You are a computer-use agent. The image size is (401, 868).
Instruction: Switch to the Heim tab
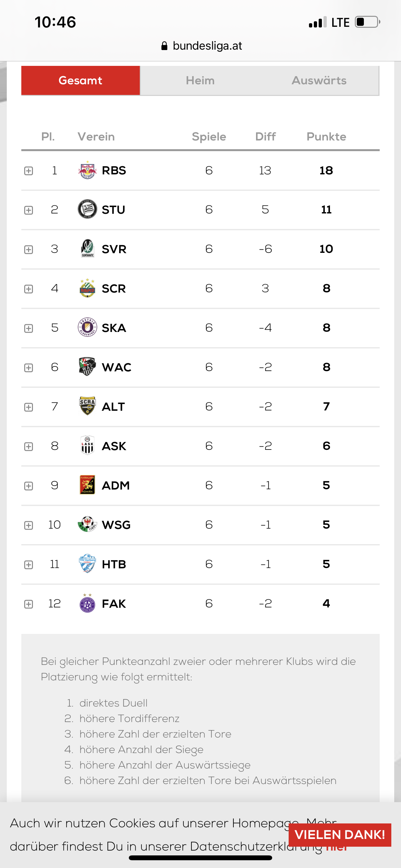(x=200, y=80)
